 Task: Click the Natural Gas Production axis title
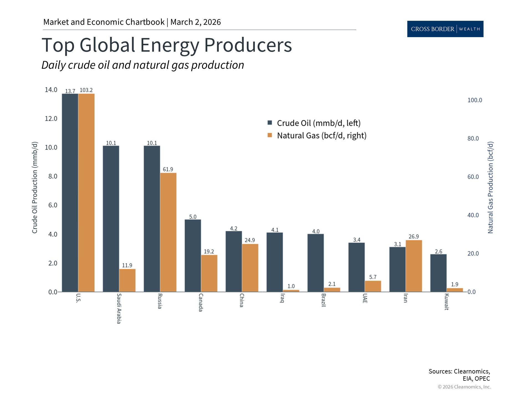pyautogui.click(x=490, y=188)
